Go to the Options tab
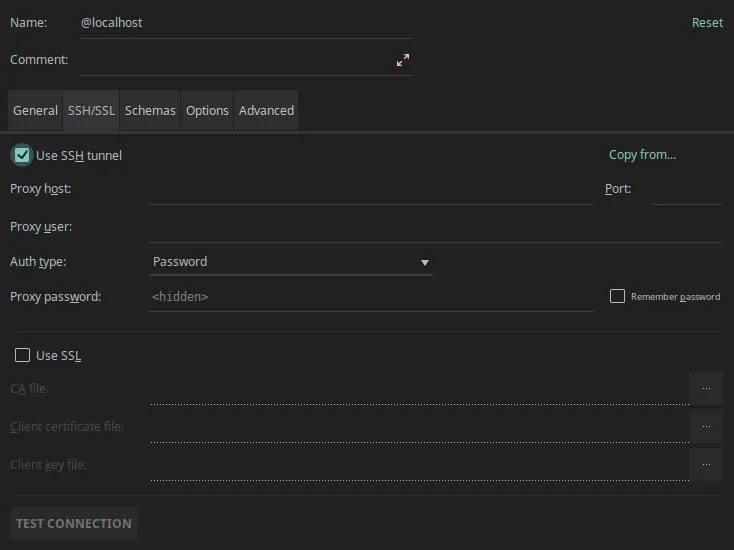734x550 pixels. [207, 110]
